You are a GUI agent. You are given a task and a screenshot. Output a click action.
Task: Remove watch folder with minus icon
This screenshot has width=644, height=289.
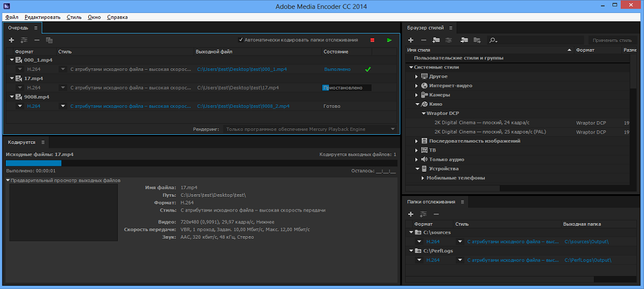436,214
